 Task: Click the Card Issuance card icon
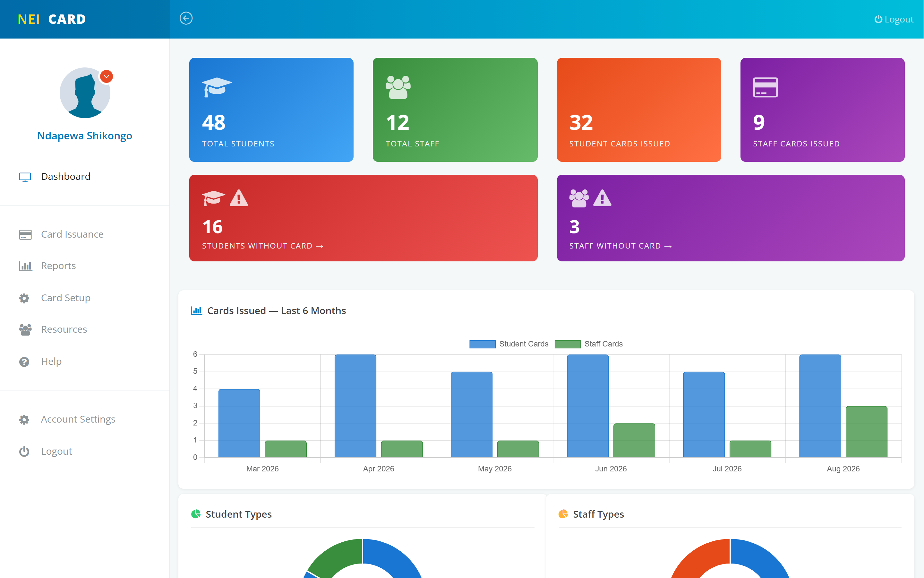point(25,234)
